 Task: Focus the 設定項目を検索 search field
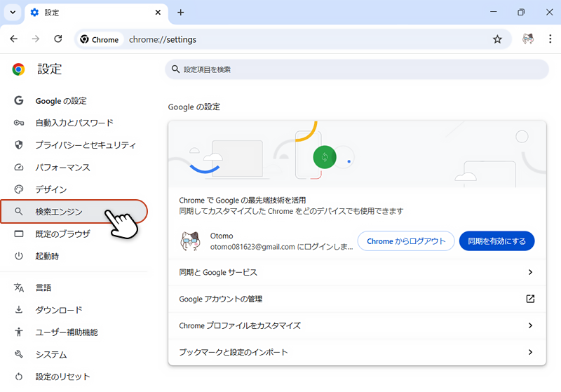point(357,69)
